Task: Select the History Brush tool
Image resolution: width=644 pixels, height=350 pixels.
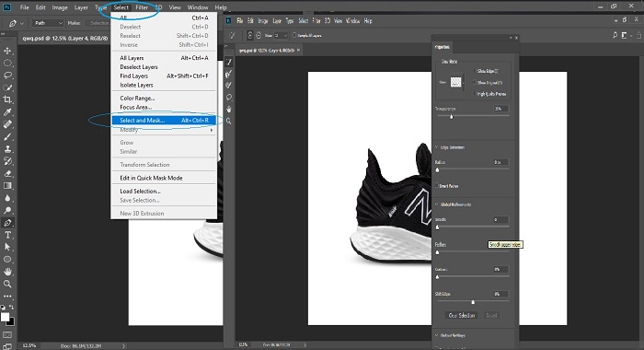Action: (x=7, y=161)
